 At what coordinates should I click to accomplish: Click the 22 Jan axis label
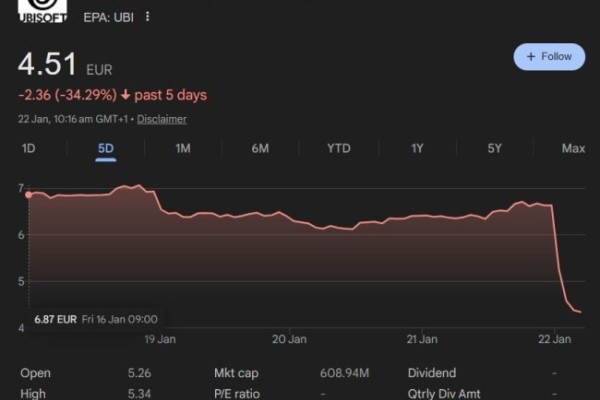(x=554, y=339)
